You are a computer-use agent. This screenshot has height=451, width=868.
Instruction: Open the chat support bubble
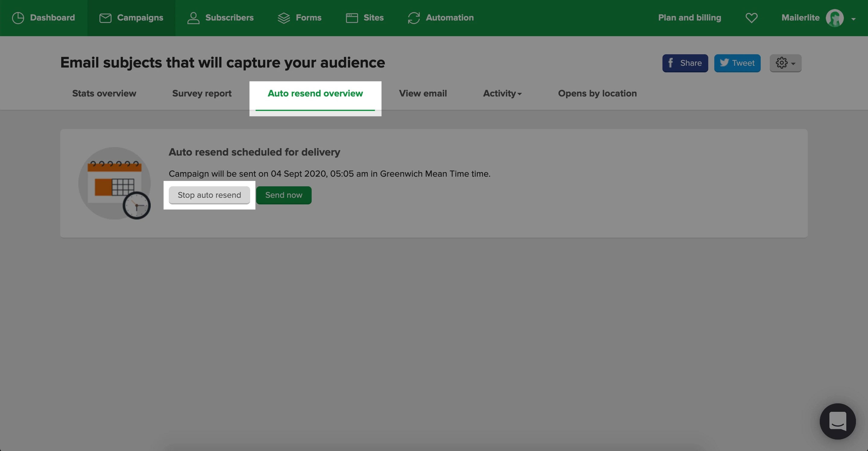pos(837,421)
